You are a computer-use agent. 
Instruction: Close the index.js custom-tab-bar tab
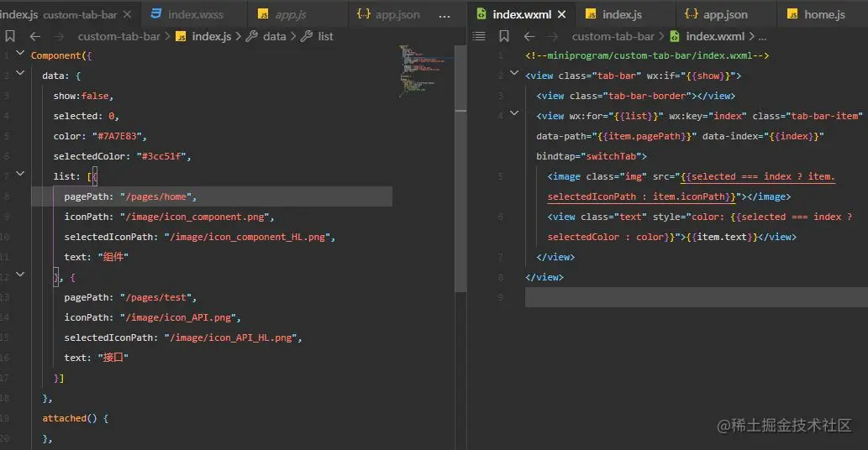pos(128,14)
